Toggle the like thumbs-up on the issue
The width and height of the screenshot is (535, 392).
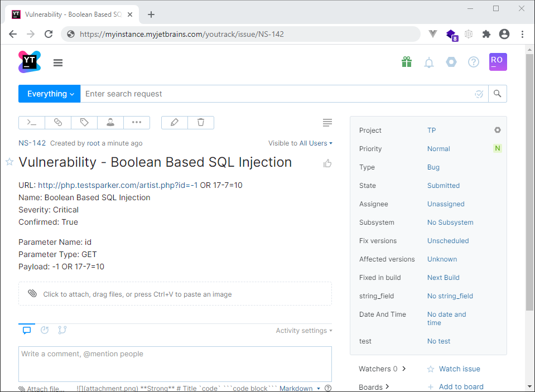coord(327,163)
